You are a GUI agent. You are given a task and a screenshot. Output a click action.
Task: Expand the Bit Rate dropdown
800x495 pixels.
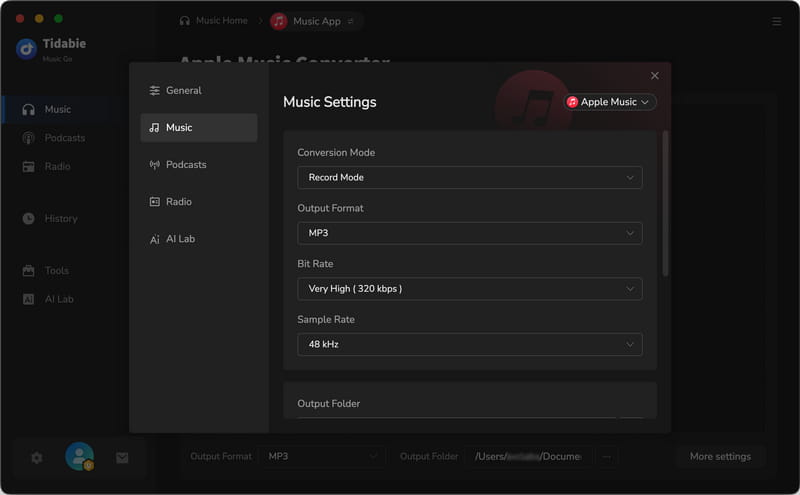tap(469, 289)
